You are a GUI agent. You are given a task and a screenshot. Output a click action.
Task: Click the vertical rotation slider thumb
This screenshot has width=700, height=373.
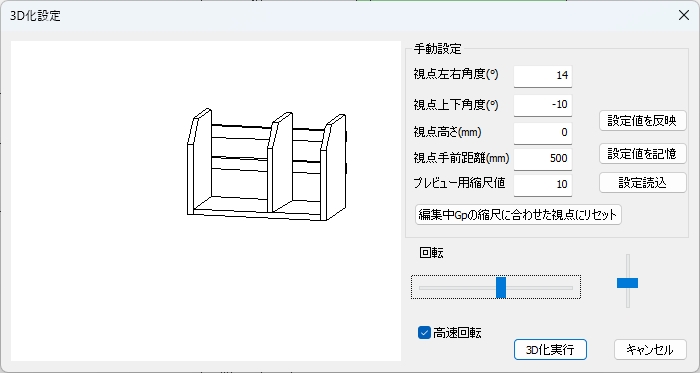(627, 283)
